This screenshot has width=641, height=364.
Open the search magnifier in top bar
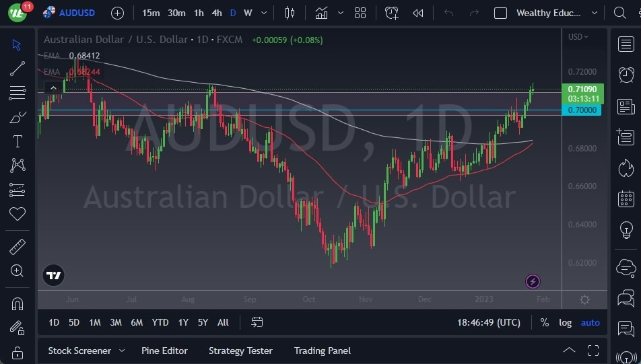[x=619, y=13]
